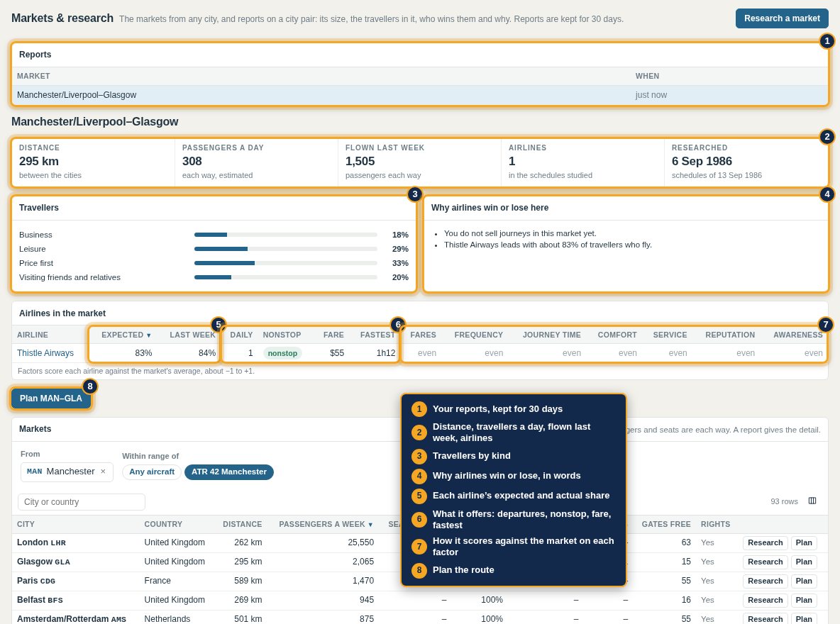Image resolution: width=840 pixels, height=624 pixels.
Task: Open the From city selector showing Manchester
Action: pos(67,472)
